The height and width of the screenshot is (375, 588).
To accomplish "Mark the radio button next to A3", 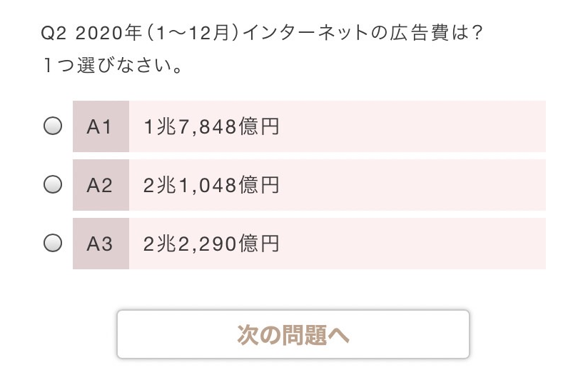I will click(53, 244).
